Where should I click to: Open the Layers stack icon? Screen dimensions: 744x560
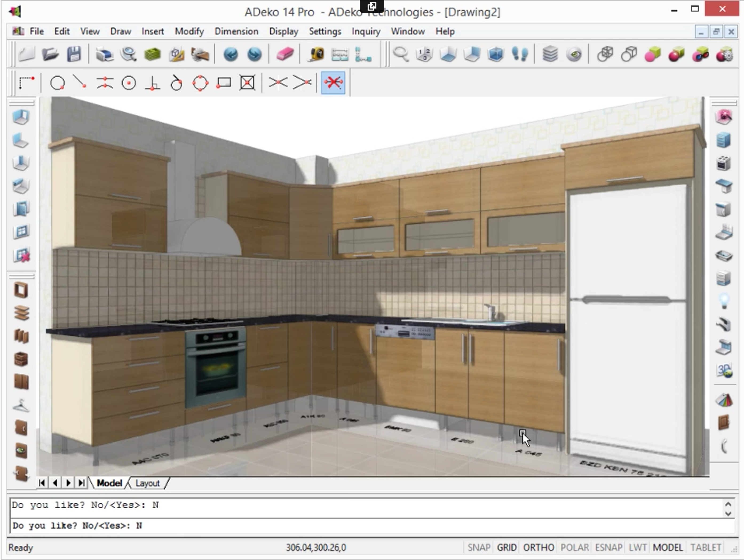click(550, 54)
